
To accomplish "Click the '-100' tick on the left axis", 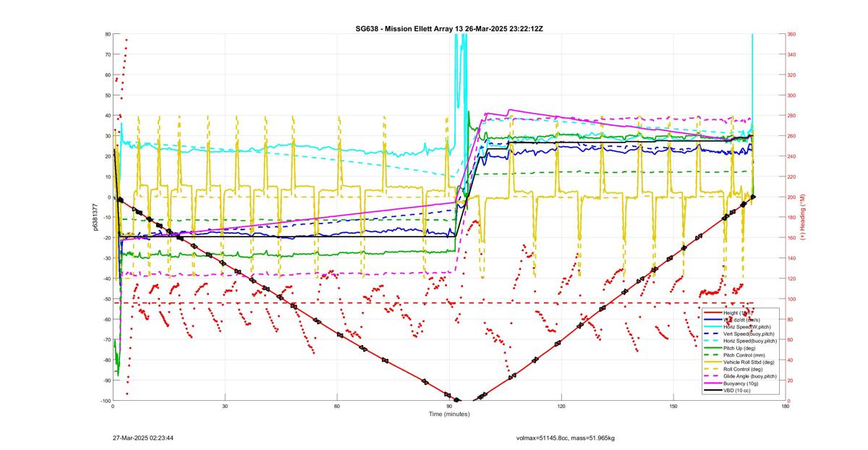I will [x=104, y=401].
